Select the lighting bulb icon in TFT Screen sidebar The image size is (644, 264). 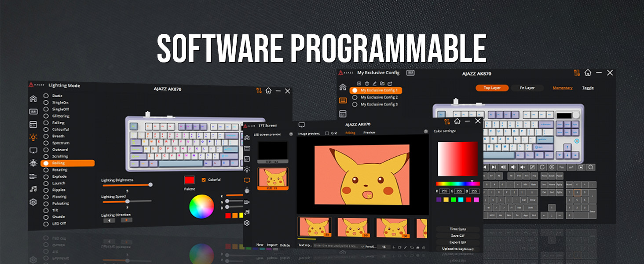tap(247, 169)
